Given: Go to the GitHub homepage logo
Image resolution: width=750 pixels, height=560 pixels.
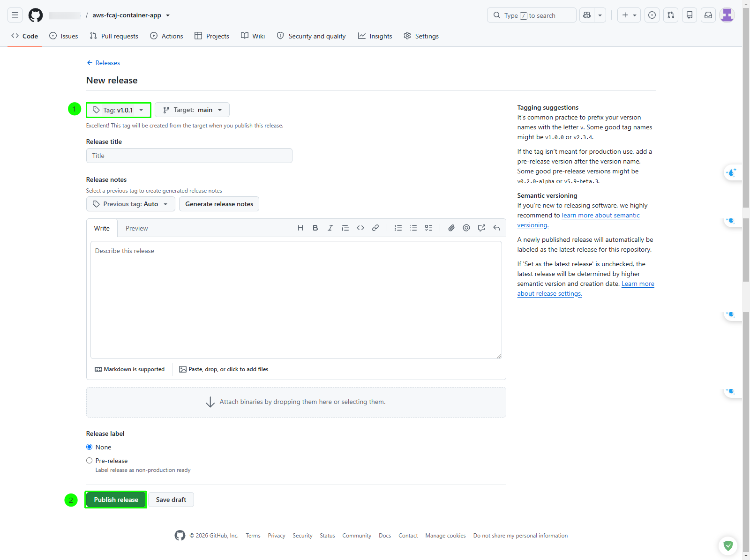Looking at the screenshot, I should pos(36,15).
